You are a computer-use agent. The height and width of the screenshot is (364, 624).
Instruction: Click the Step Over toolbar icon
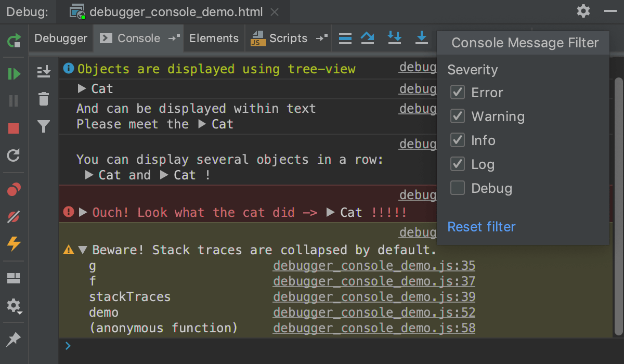click(x=368, y=38)
